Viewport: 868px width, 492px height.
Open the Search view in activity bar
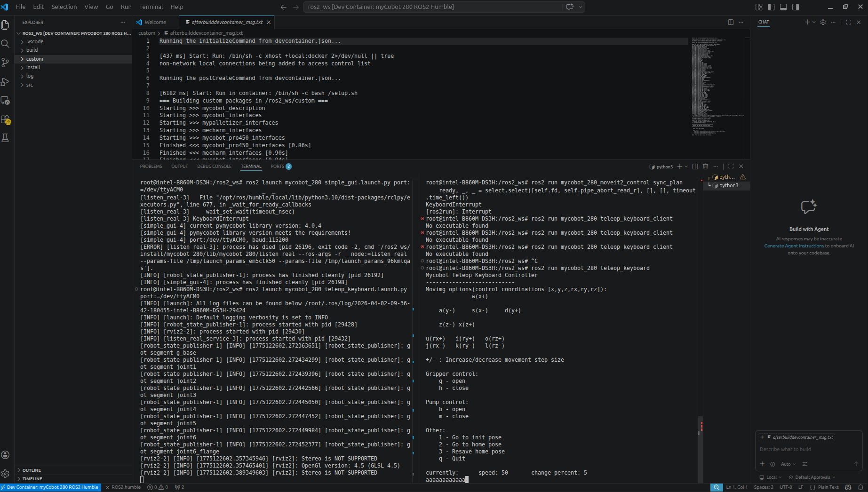click(x=6, y=44)
